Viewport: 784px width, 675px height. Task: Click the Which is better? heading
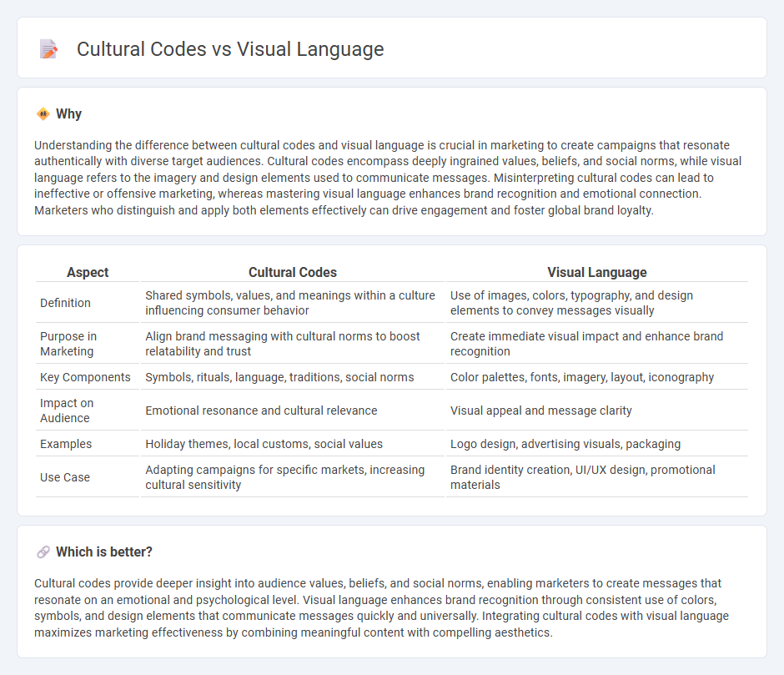(104, 552)
